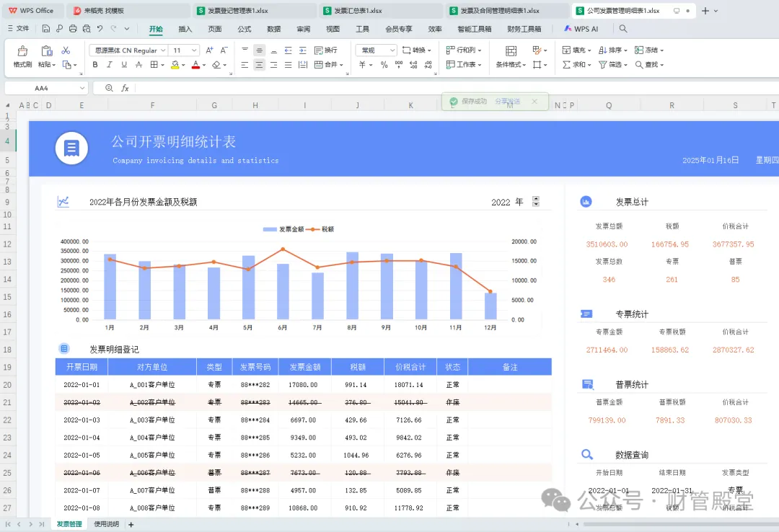Viewport: 779px width, 532px height.
Task: Decrease indent icon
Action: pyautogui.click(x=288, y=50)
